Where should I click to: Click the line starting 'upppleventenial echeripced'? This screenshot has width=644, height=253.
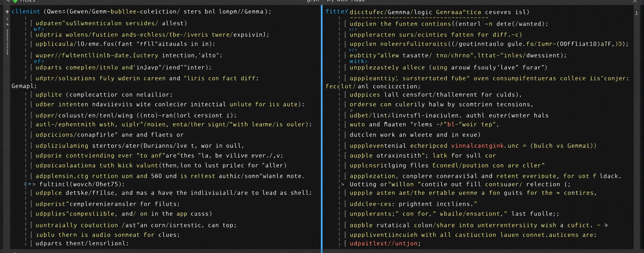(x=473, y=146)
